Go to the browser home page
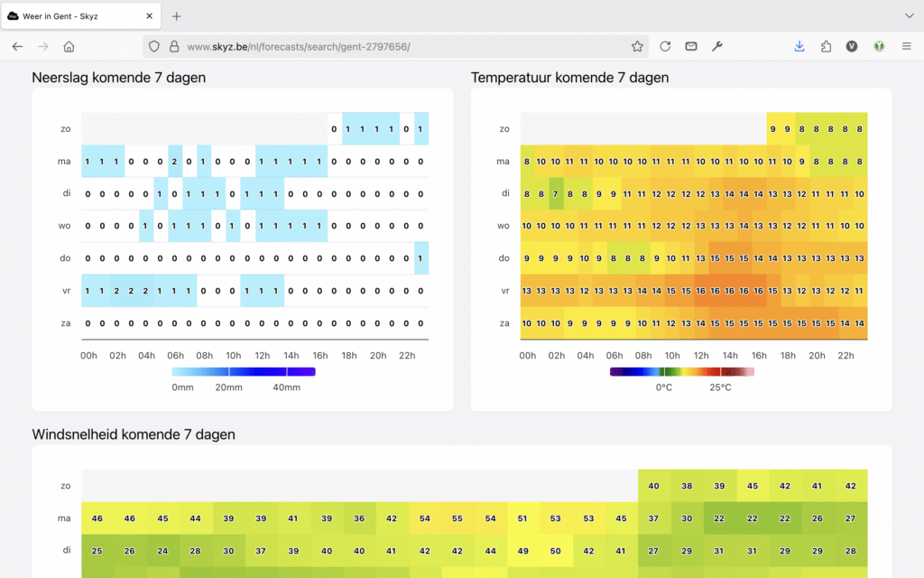The height and width of the screenshot is (578, 924). coord(69,47)
